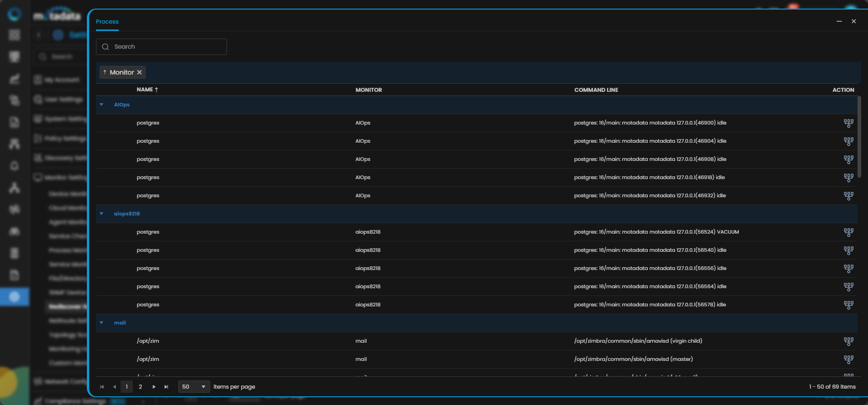The image size is (868, 405).
Task: Open process map for postgres 46900 row
Action: (848, 123)
